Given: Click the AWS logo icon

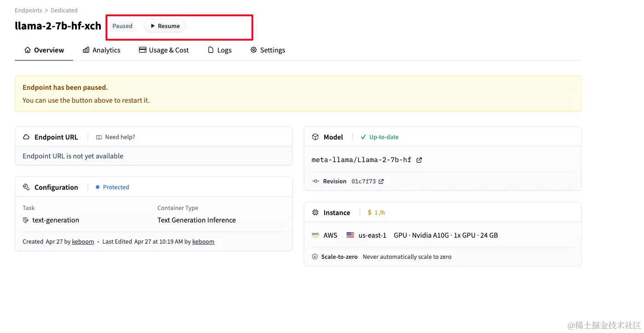Looking at the screenshot, I should pos(315,235).
